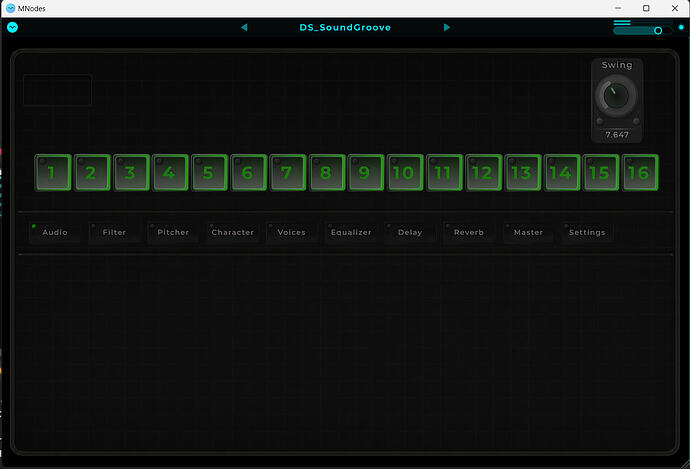Click the cyan status dot top right

(x=681, y=27)
